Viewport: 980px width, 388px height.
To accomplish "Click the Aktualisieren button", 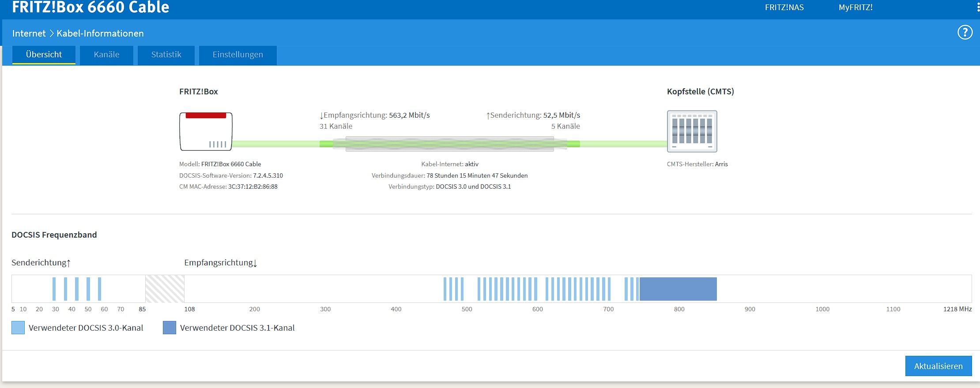I will tap(939, 366).
